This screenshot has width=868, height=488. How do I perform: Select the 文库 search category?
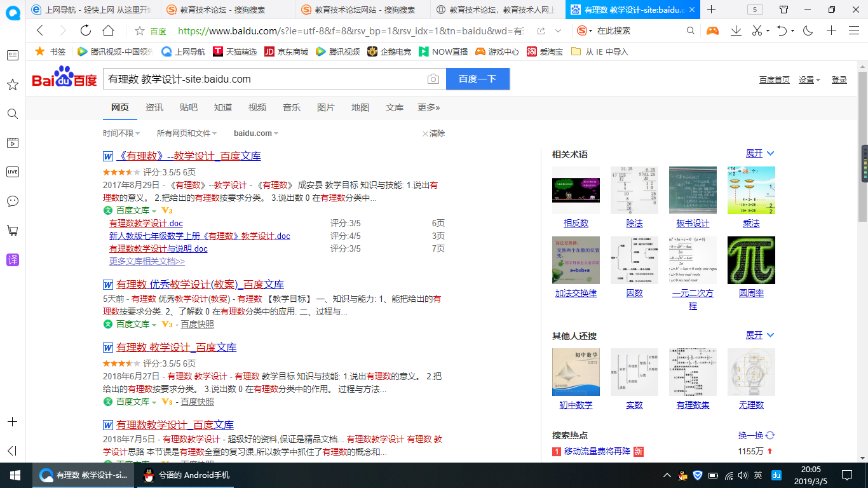(395, 107)
